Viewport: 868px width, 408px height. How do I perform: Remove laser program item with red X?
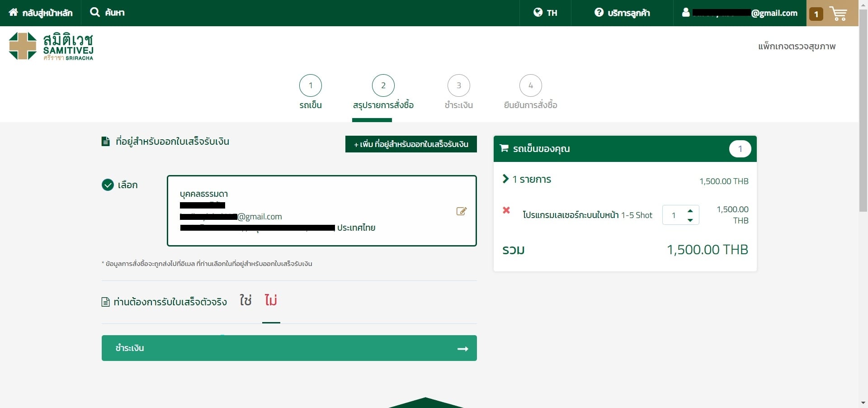pos(506,210)
